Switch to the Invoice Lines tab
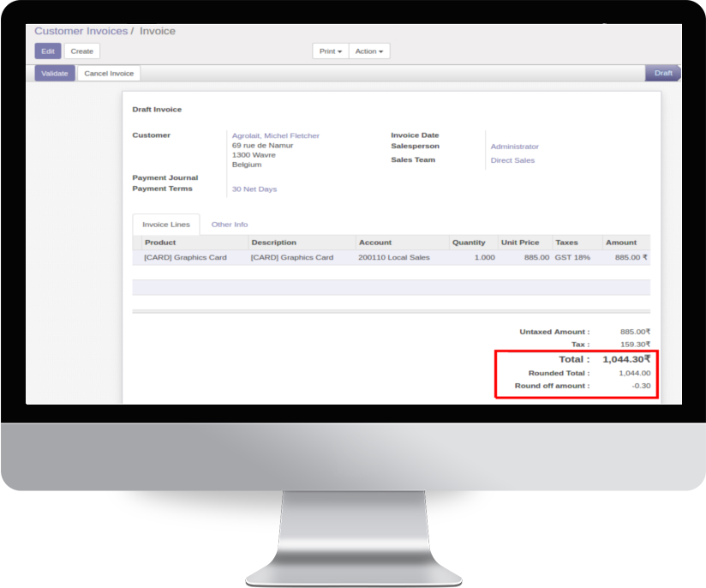This screenshot has height=588, width=706. pyautogui.click(x=166, y=225)
